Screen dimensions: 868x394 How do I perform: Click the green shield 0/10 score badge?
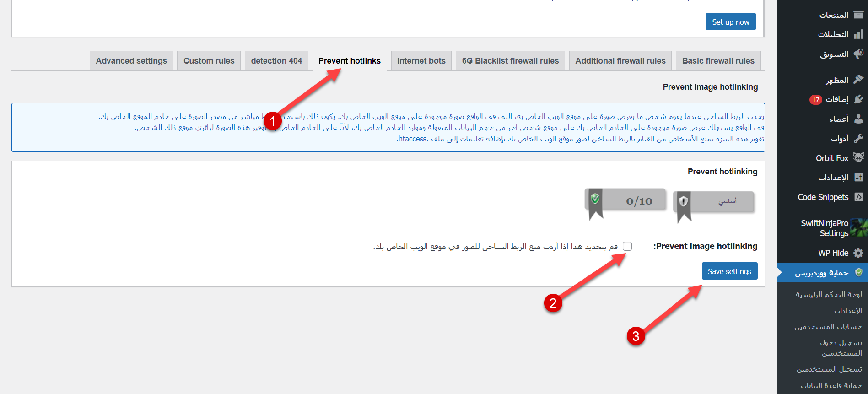pyautogui.click(x=625, y=204)
